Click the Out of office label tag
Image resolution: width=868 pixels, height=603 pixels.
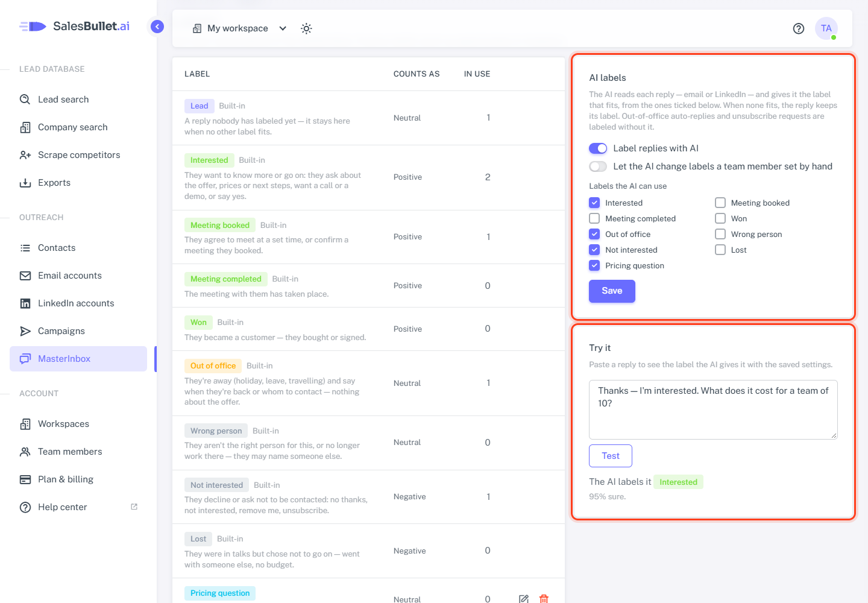[213, 365]
